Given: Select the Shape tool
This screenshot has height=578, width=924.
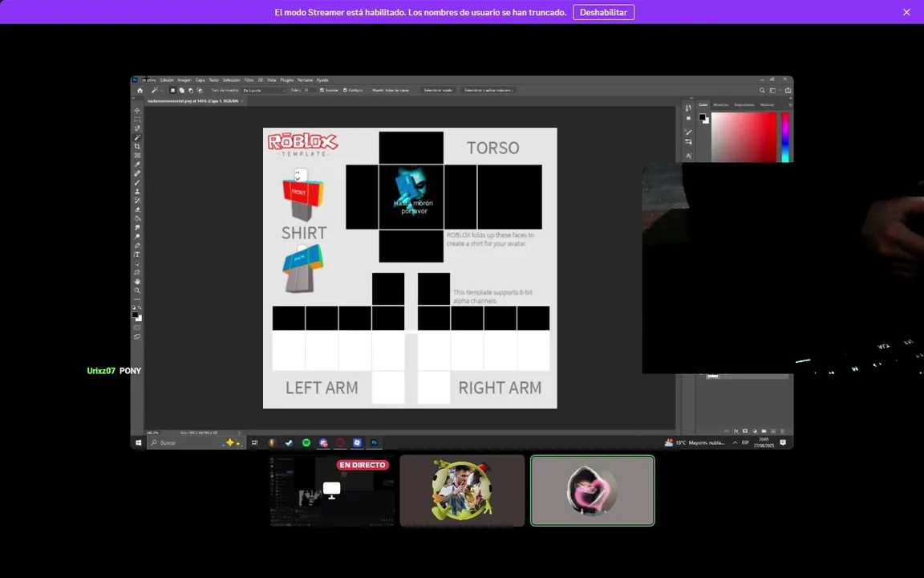Looking at the screenshot, I should click(x=137, y=272).
